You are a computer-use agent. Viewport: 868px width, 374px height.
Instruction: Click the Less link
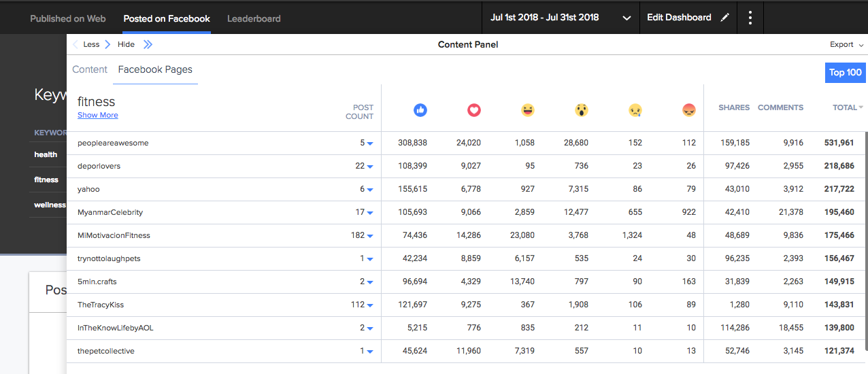(x=91, y=45)
